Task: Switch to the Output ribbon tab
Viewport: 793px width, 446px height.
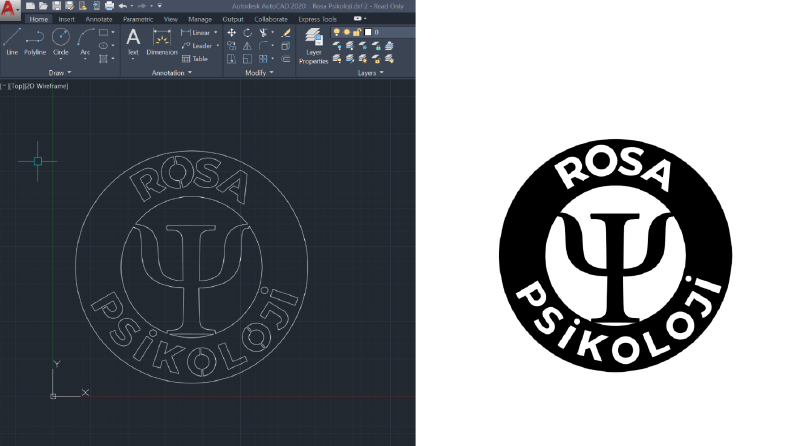Action: [233, 19]
